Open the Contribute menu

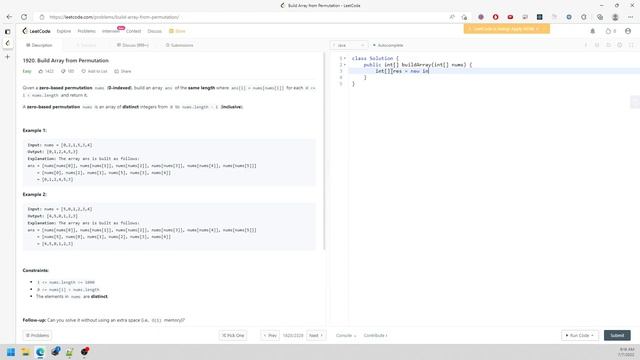(376, 336)
